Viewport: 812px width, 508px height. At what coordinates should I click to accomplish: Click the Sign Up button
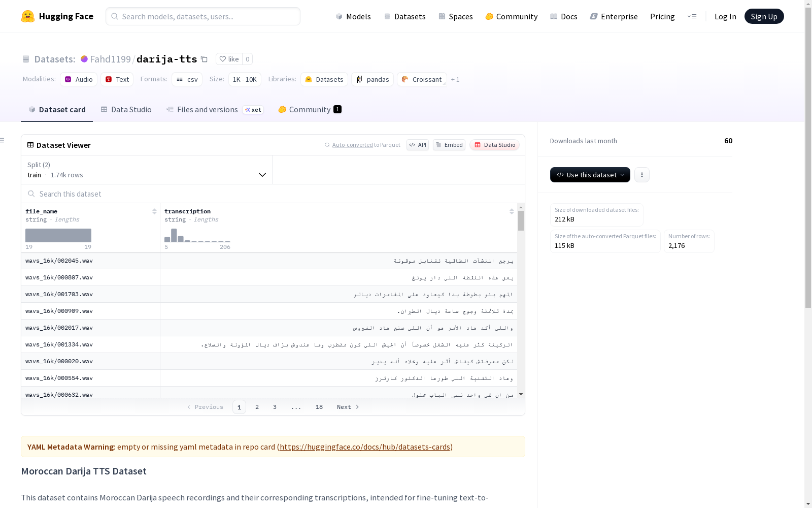(x=764, y=16)
